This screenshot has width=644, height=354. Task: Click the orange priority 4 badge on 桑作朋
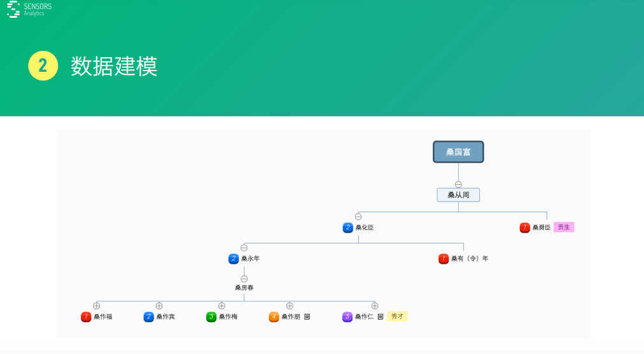(274, 317)
